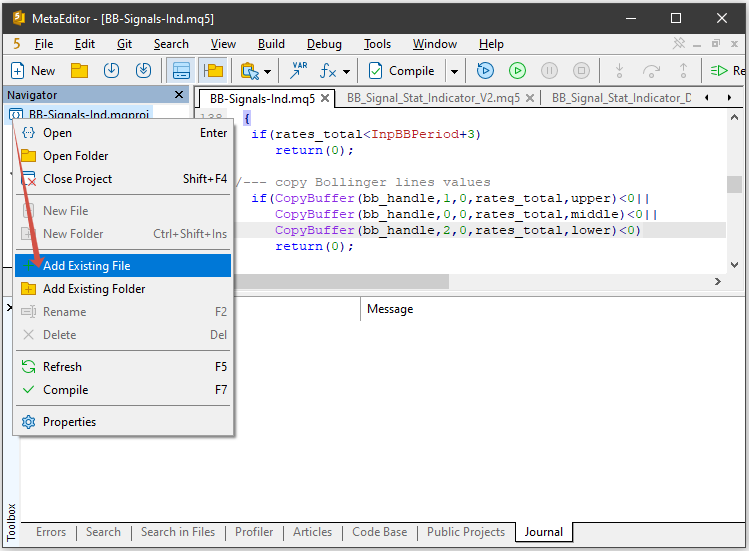Image resolution: width=749 pixels, height=551 pixels.
Task: Open the File menu
Action: [44, 44]
